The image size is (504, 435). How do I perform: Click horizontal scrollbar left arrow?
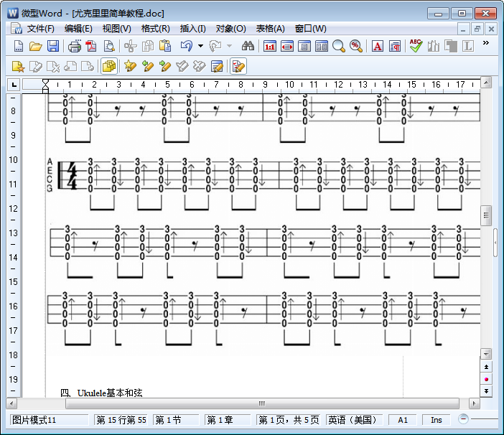11,403
